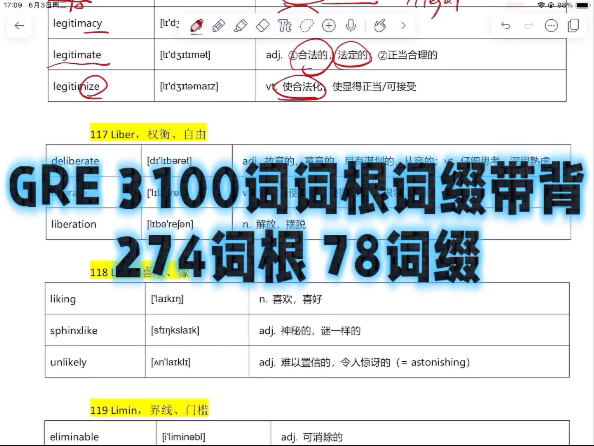Tap the word sphinxlike in table
This screenshot has height=446, width=594.
point(74,330)
